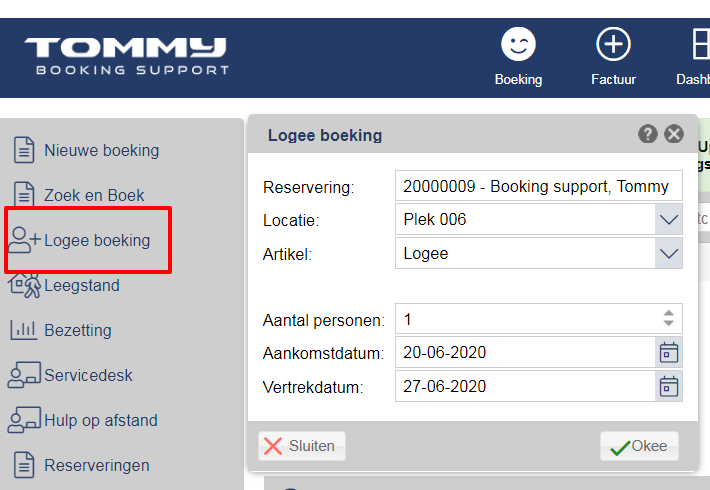Click the help question mark icon

[x=648, y=134]
